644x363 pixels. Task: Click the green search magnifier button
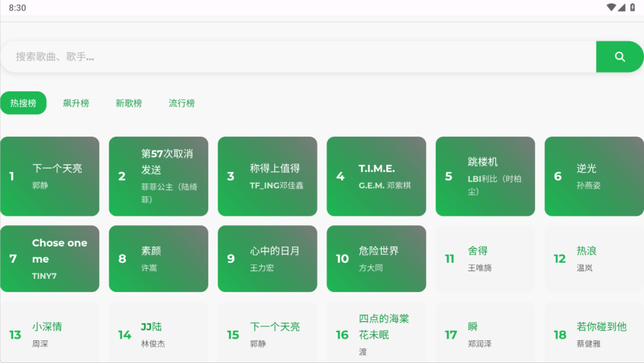click(620, 57)
